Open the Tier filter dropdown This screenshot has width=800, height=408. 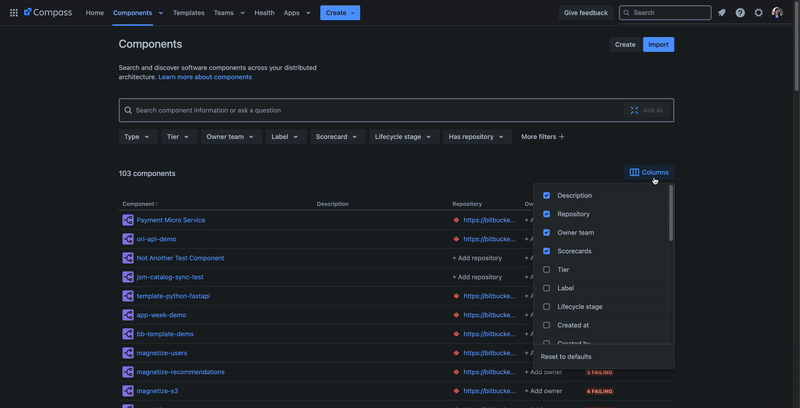tap(179, 137)
